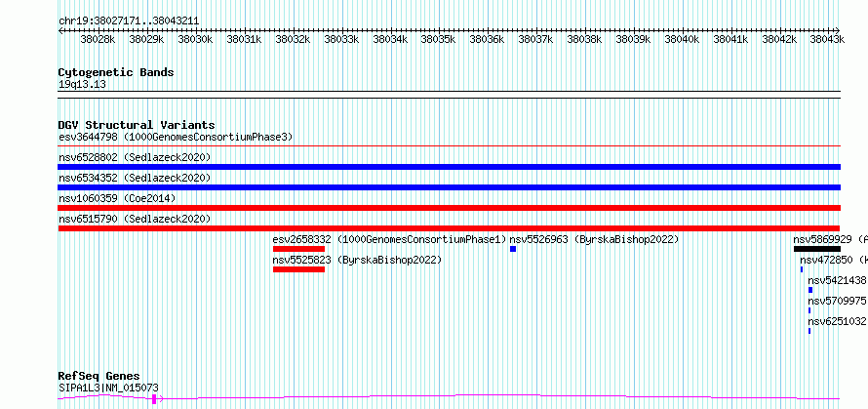Click the tiny blue nsv472850 variant mark
868x409 pixels.
[801, 269]
